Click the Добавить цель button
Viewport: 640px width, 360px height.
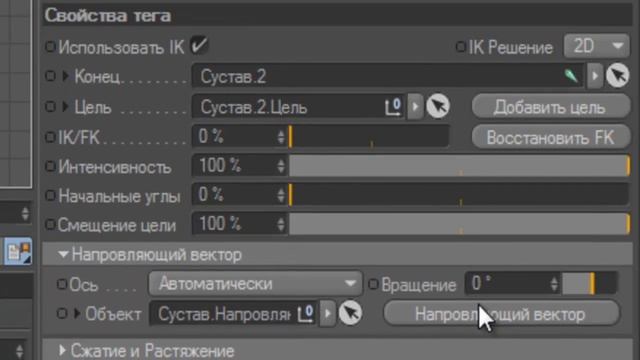coord(551,107)
